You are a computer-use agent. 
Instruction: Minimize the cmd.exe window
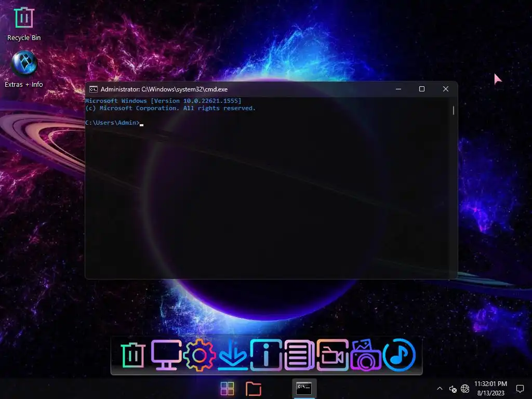click(398, 89)
